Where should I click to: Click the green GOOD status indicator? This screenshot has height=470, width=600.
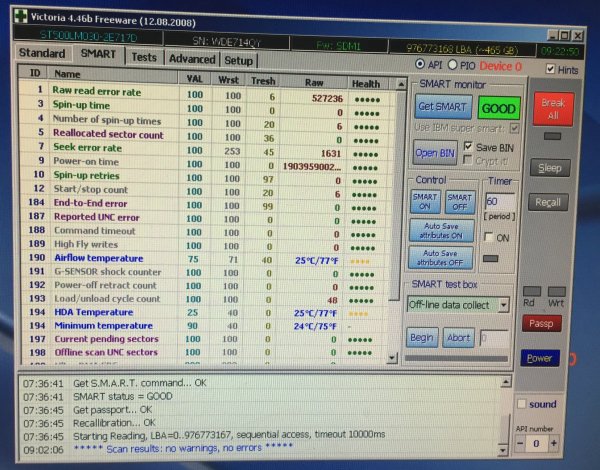[x=499, y=109]
